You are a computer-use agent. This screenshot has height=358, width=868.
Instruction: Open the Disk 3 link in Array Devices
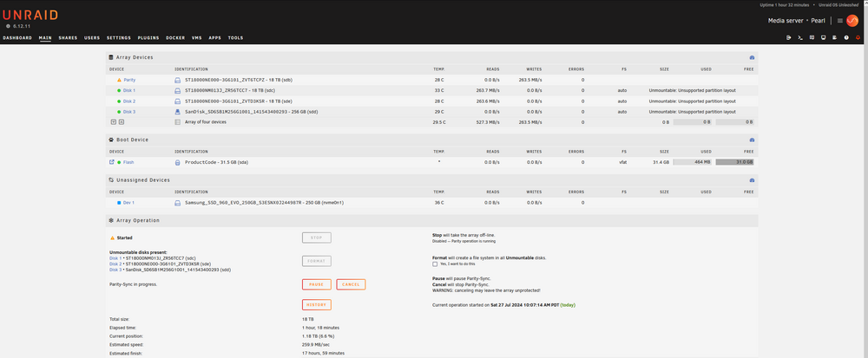(x=129, y=112)
